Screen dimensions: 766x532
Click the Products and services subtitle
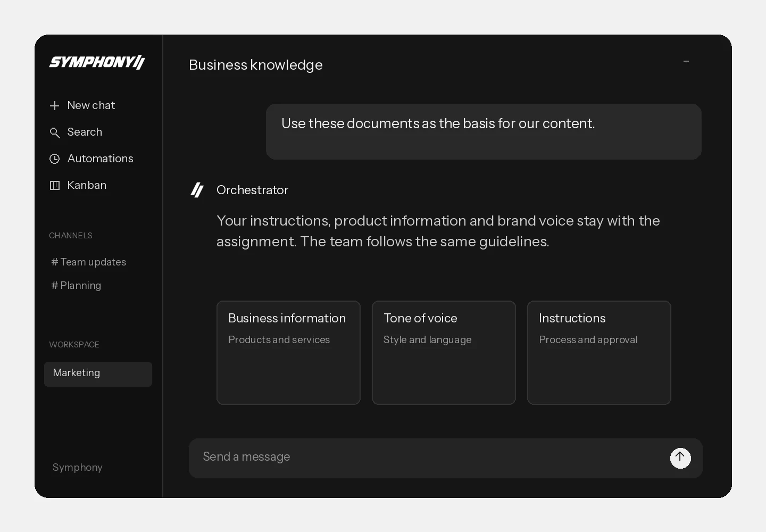click(x=279, y=339)
